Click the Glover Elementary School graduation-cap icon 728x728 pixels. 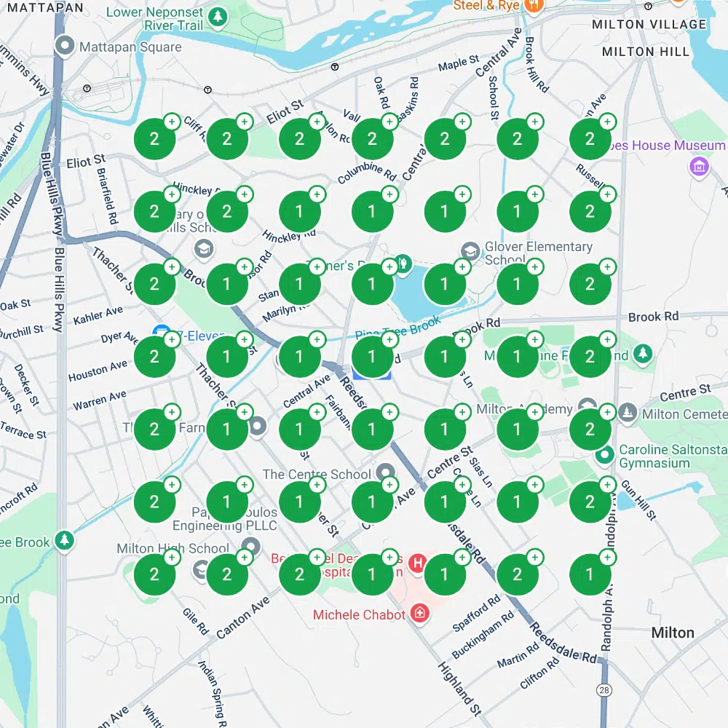point(470,251)
